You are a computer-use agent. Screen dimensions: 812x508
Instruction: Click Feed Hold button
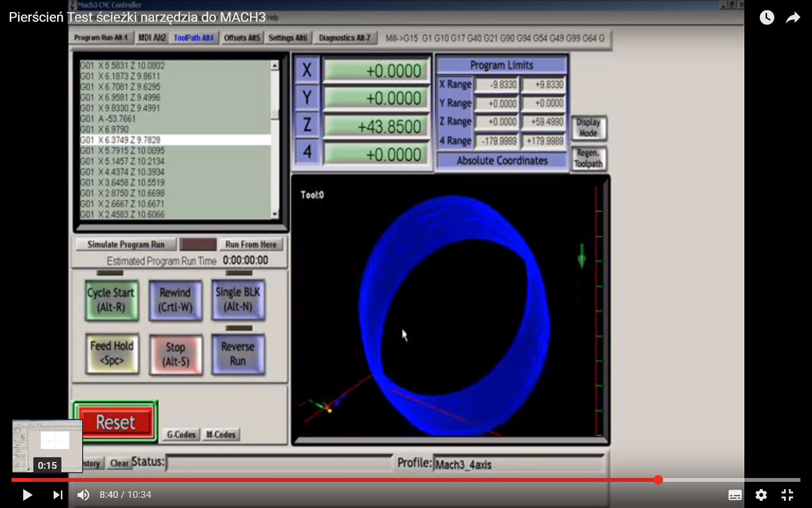[x=112, y=354]
